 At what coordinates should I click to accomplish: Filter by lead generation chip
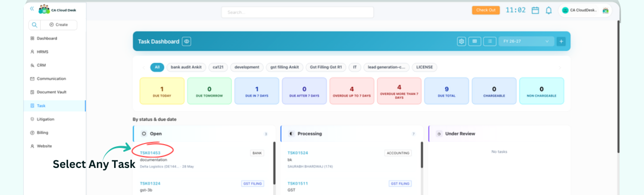[x=387, y=67]
